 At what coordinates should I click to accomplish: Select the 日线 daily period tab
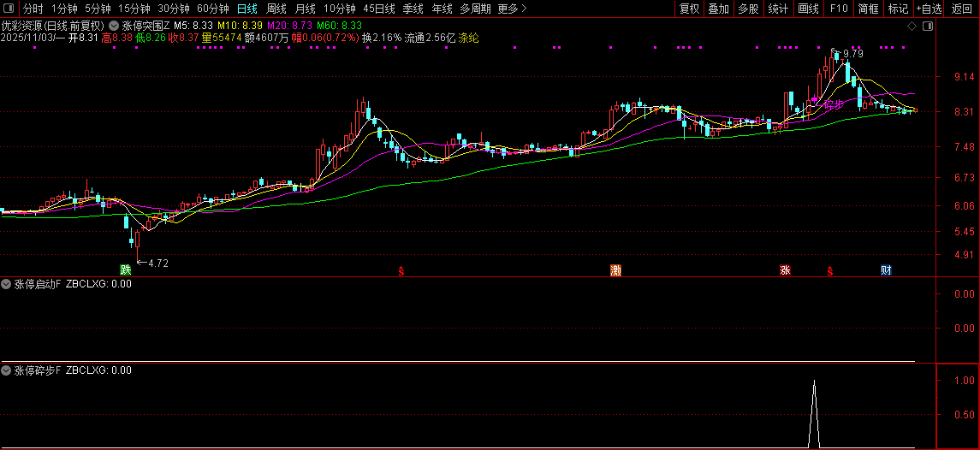coord(246,9)
